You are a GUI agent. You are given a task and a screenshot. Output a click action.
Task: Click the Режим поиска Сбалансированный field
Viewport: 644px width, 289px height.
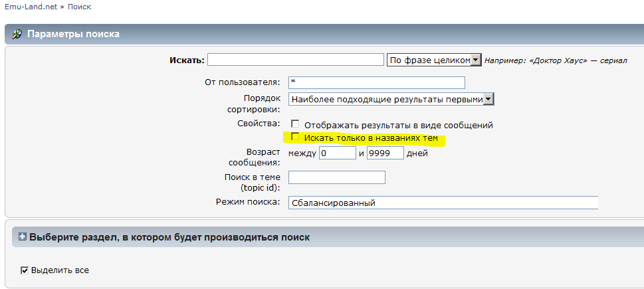(x=443, y=203)
